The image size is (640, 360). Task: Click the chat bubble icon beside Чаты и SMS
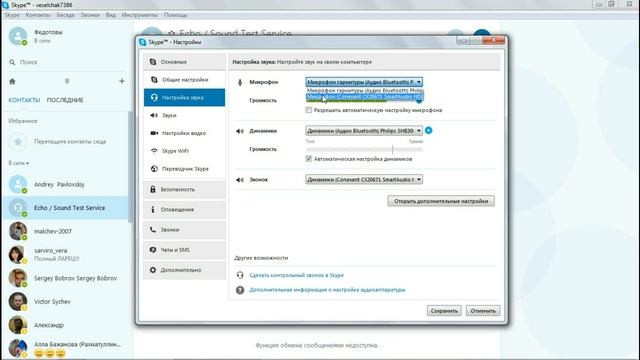click(x=153, y=250)
